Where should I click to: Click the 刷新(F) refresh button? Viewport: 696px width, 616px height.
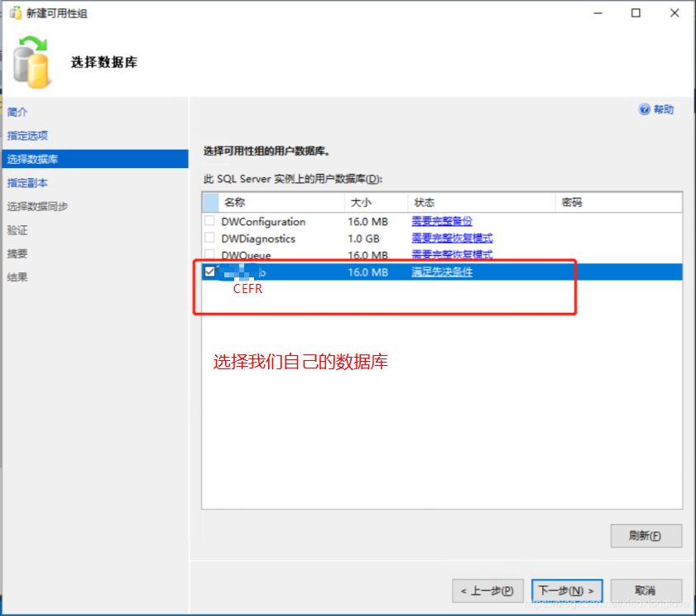tap(646, 536)
